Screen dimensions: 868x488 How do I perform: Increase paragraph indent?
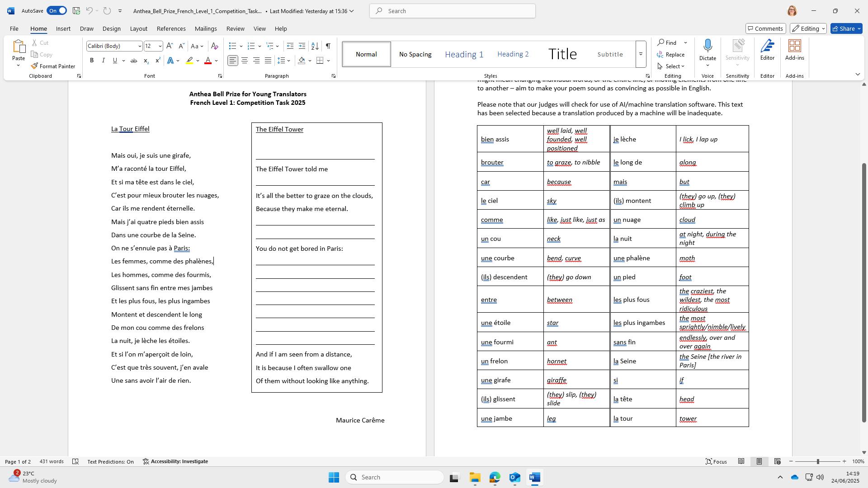[302, 46]
